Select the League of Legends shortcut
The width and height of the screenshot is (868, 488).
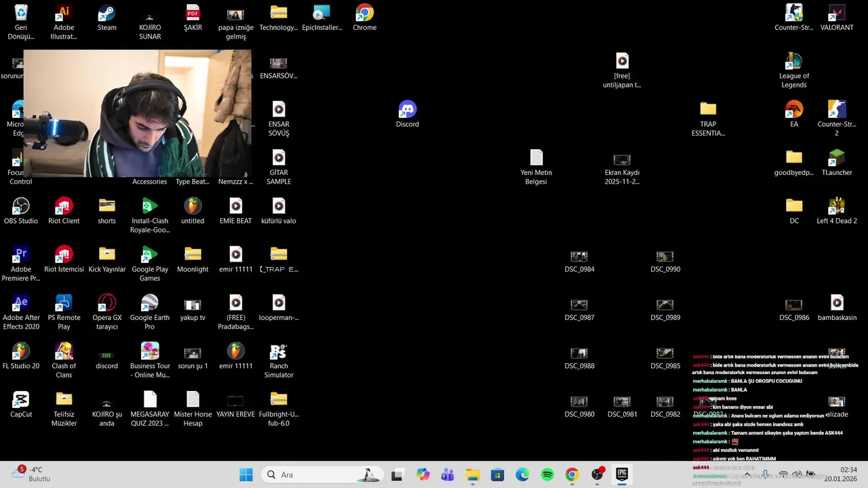[794, 71]
